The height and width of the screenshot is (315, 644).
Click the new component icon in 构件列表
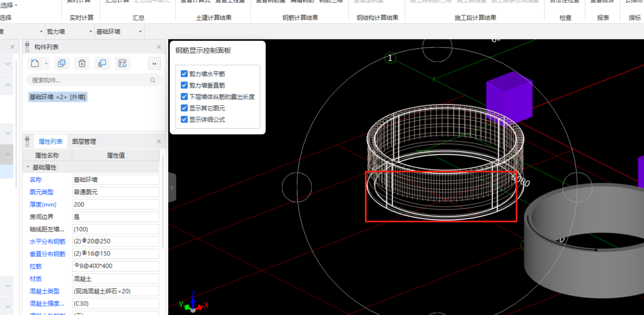tap(35, 63)
